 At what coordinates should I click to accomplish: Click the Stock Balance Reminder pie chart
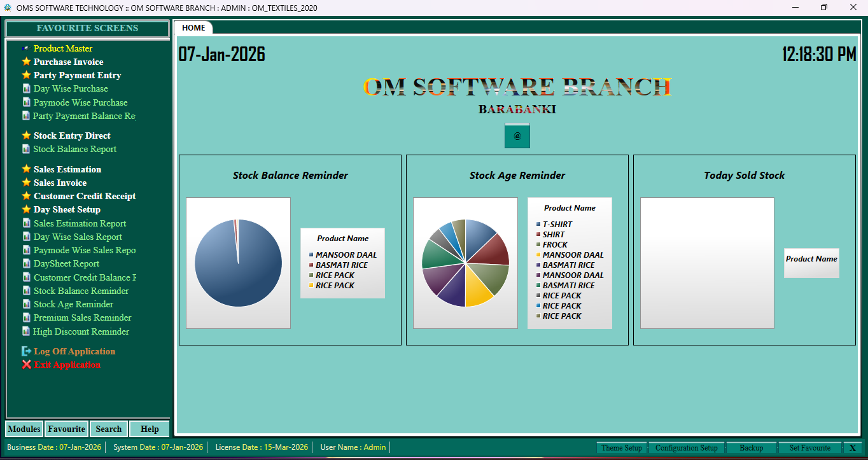238,262
